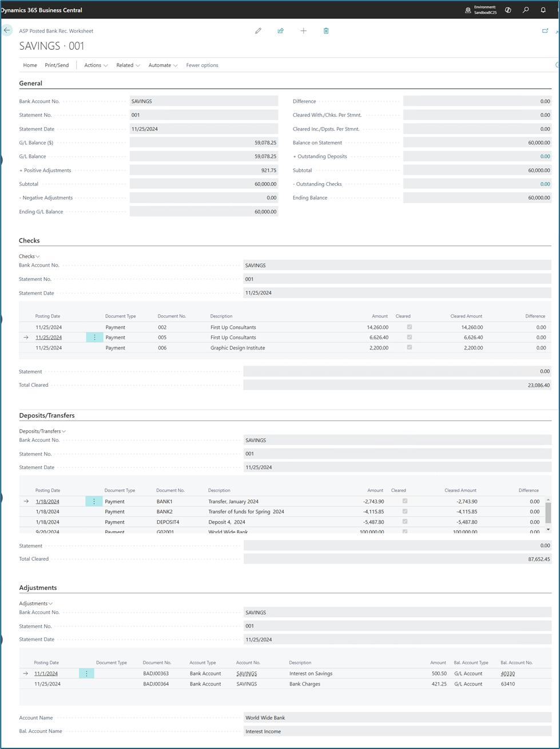Open the Deposits/Transfers subpage dropdown
Image resolution: width=560 pixels, height=749 pixels.
42,431
